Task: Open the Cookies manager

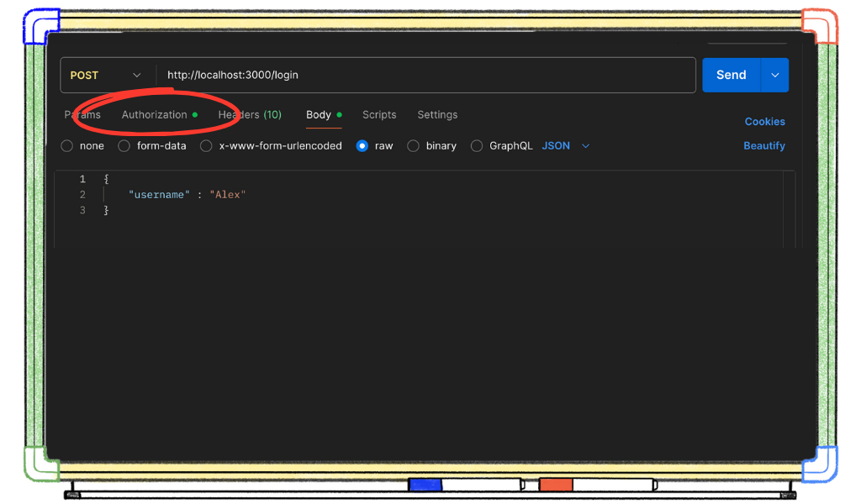Action: click(763, 121)
